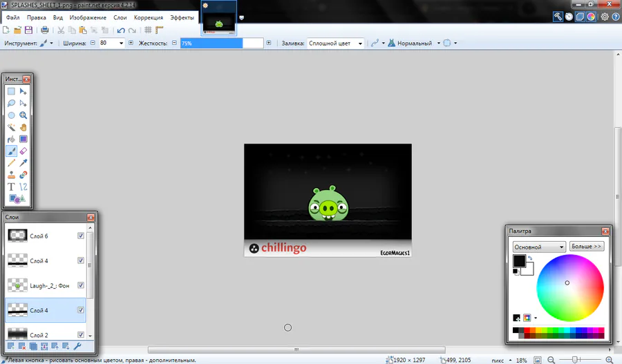Toggle the Colors window wheel icon
This screenshot has height=364, width=622.
[x=591, y=17]
